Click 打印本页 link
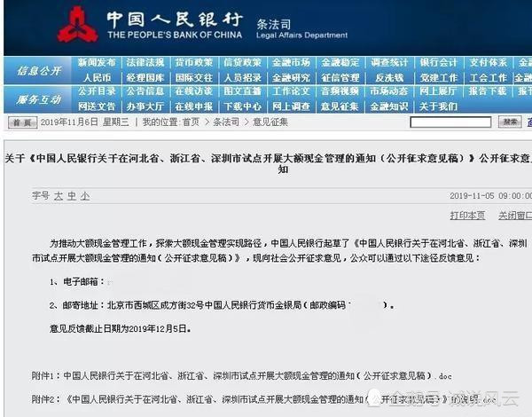The height and width of the screenshot is (417, 532). [467, 216]
